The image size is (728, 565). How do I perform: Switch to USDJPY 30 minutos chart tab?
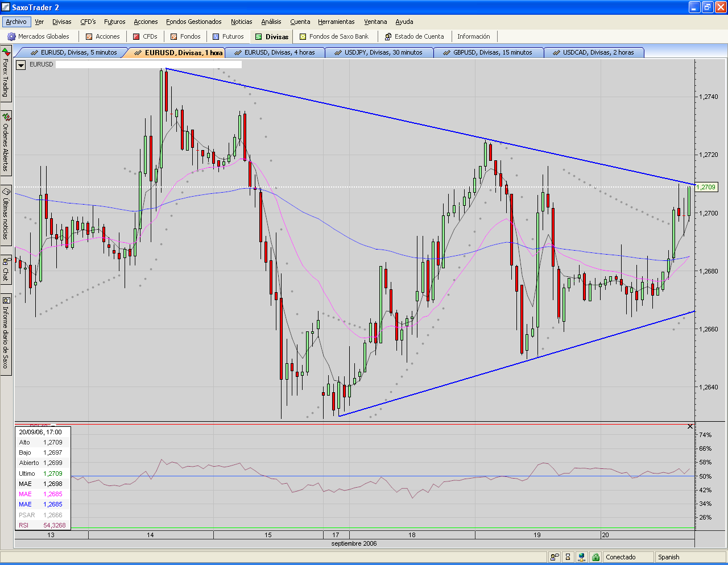(379, 52)
